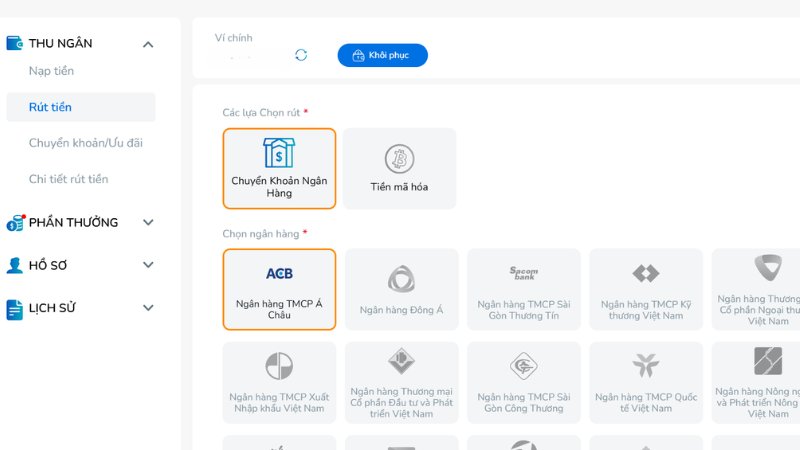Click the Ngân hàng Đông Á logo

point(401,278)
